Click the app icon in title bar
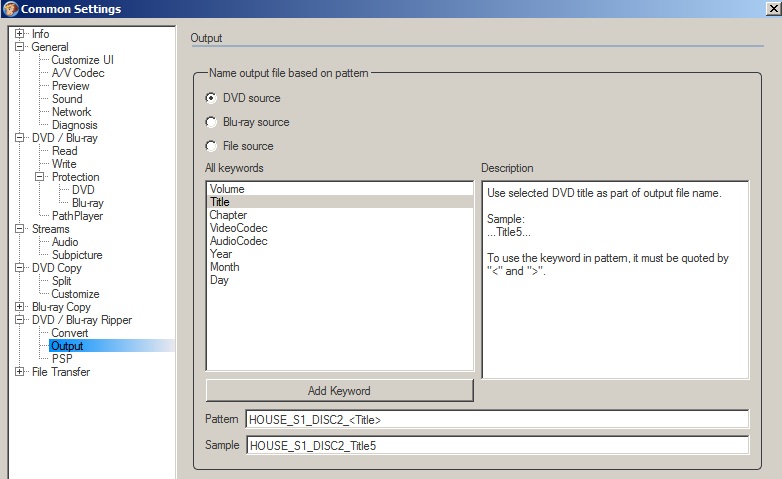The image size is (782, 479). click(x=11, y=9)
